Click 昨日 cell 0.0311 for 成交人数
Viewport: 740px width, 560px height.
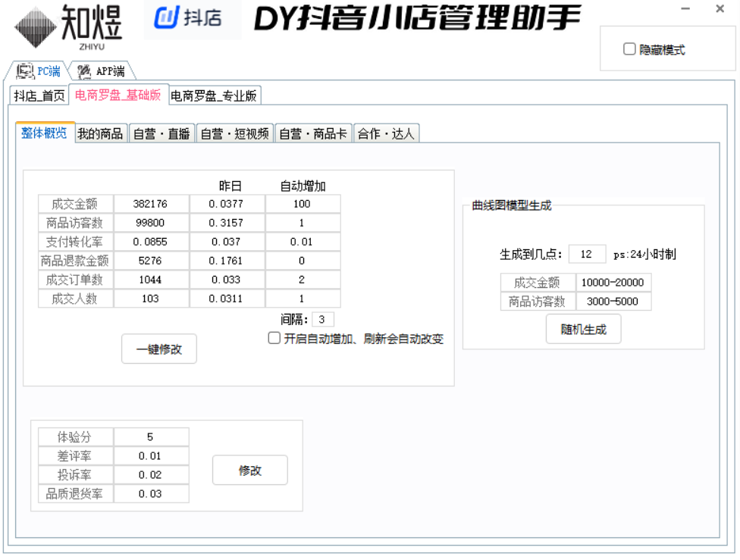pos(227,298)
